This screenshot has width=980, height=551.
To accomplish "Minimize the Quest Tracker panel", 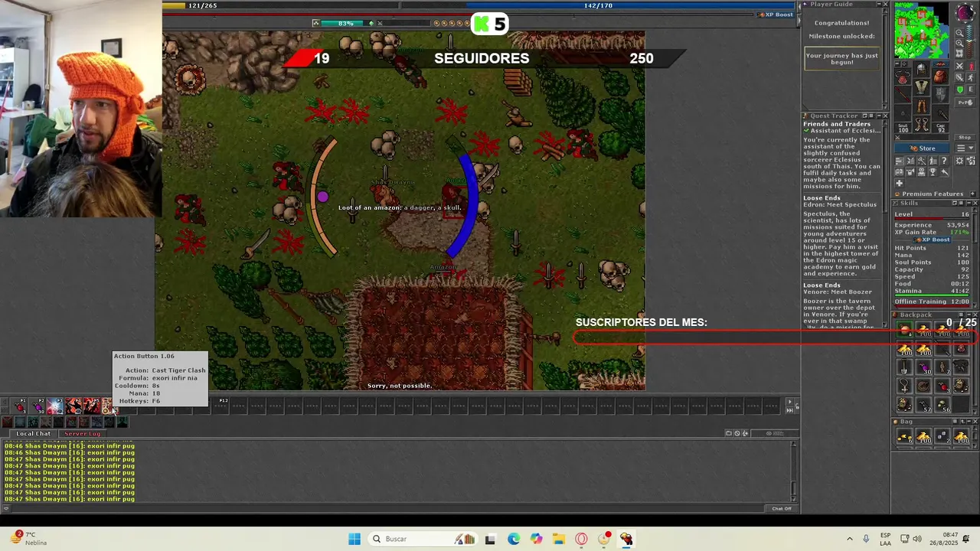I will click(x=878, y=116).
